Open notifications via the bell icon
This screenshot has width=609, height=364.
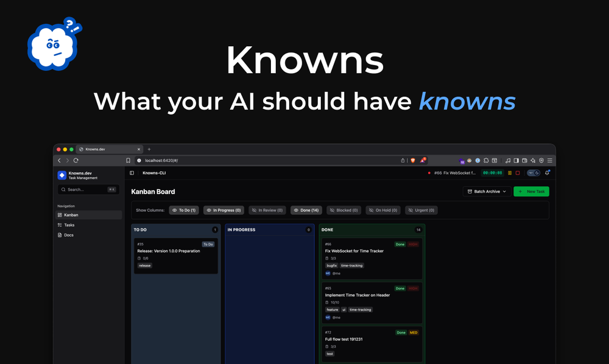click(x=546, y=173)
